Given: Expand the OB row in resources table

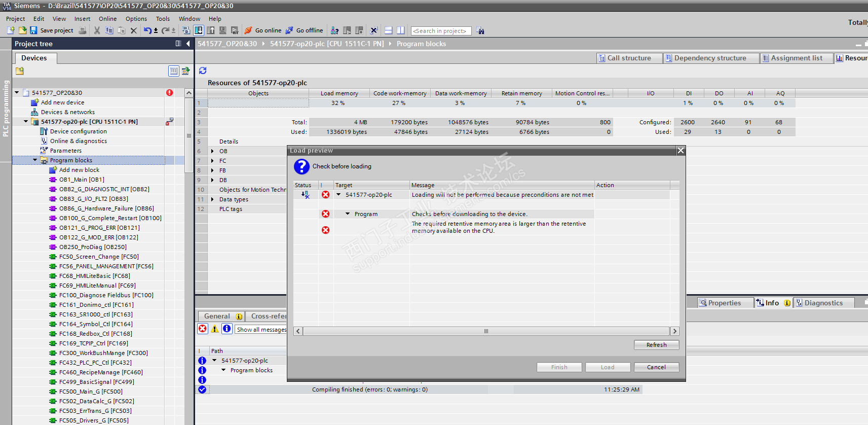Looking at the screenshot, I should (x=212, y=151).
